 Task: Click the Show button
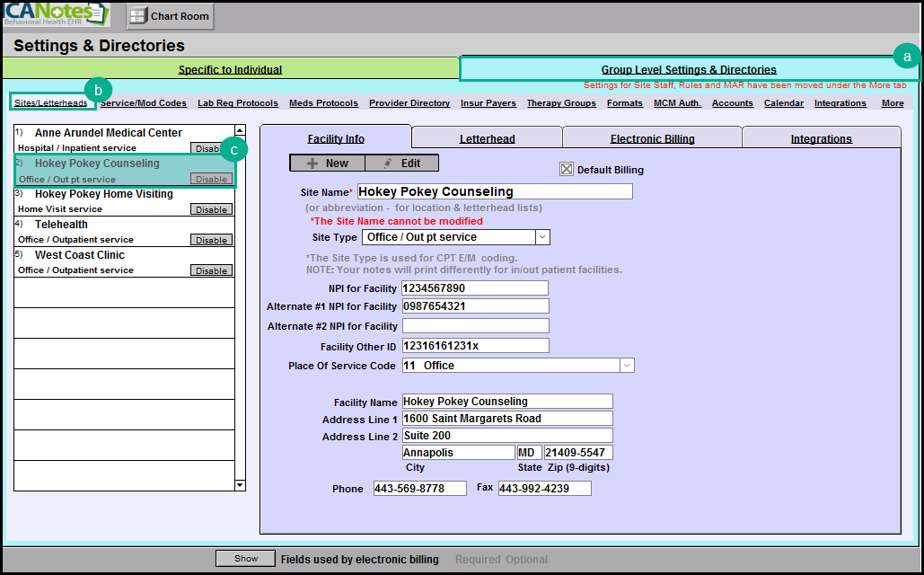click(x=246, y=559)
